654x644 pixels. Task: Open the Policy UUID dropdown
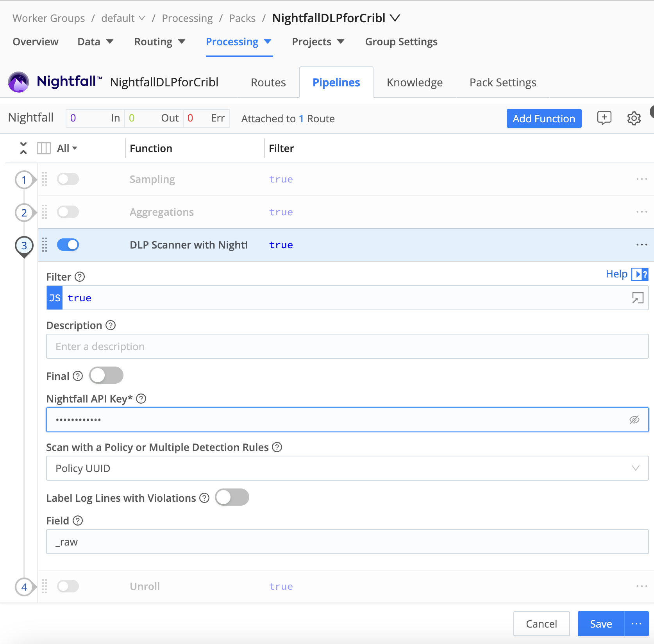click(347, 468)
